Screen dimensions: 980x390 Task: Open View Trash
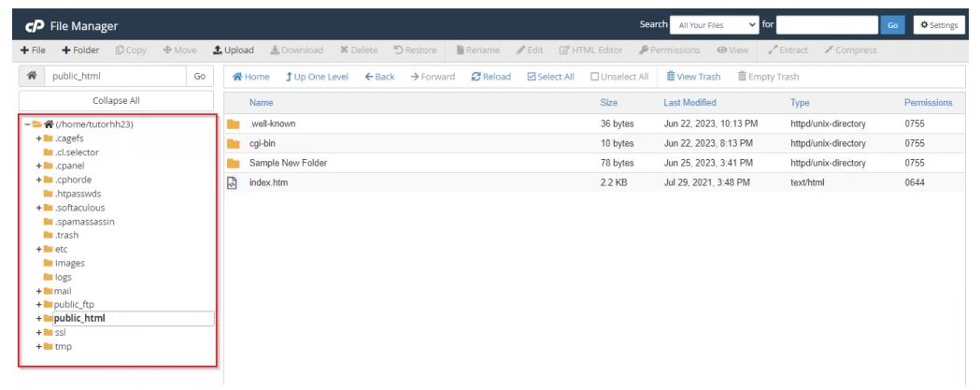coord(692,77)
